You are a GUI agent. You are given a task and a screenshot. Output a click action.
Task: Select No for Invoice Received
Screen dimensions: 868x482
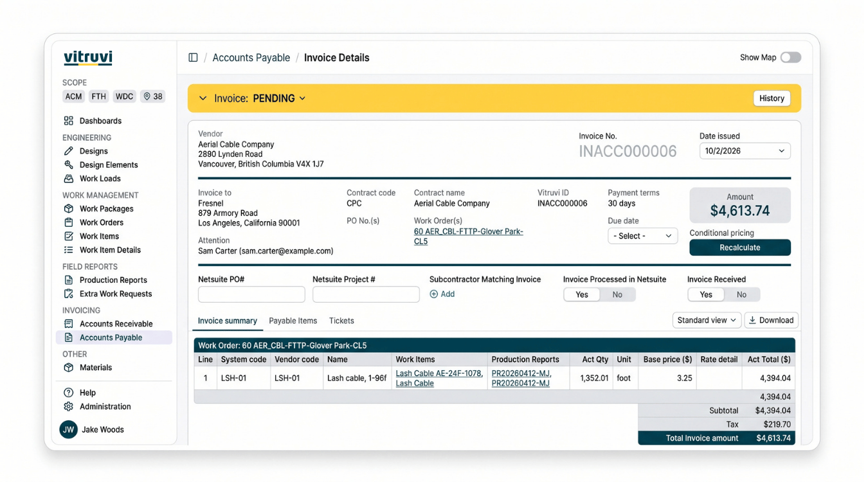741,294
